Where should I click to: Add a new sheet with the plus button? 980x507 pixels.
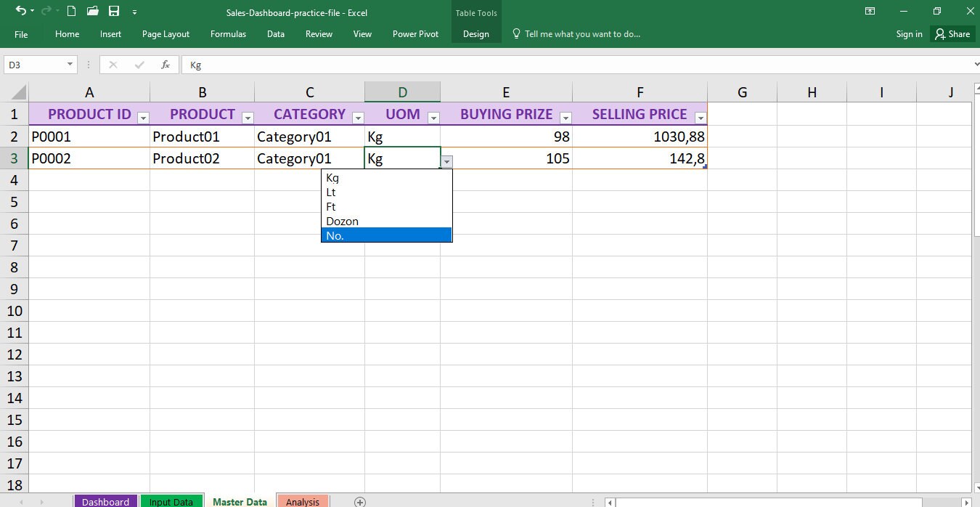pos(359,501)
